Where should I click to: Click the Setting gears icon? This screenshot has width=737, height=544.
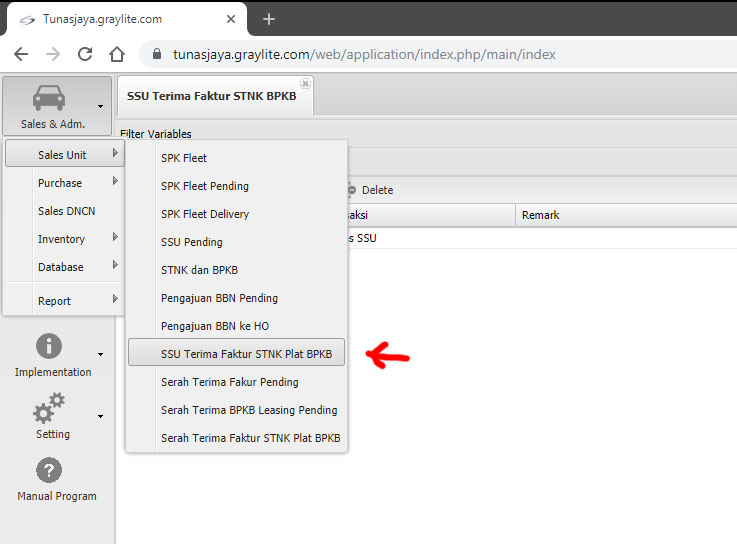(49, 409)
